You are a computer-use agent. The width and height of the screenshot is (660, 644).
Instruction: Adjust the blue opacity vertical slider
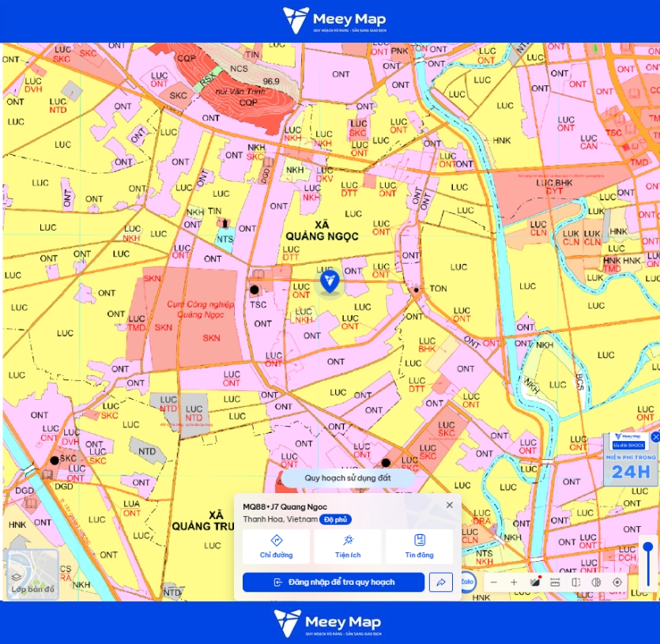648,565
